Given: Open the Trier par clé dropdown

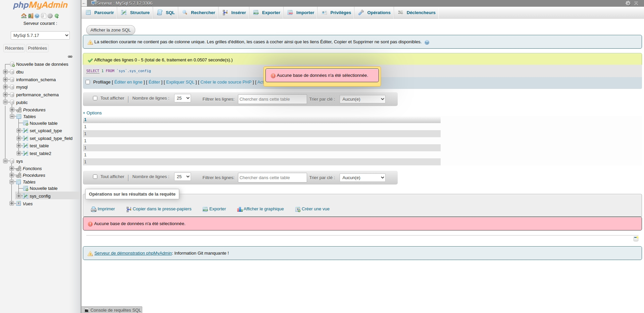Looking at the screenshot, I should click(362, 99).
